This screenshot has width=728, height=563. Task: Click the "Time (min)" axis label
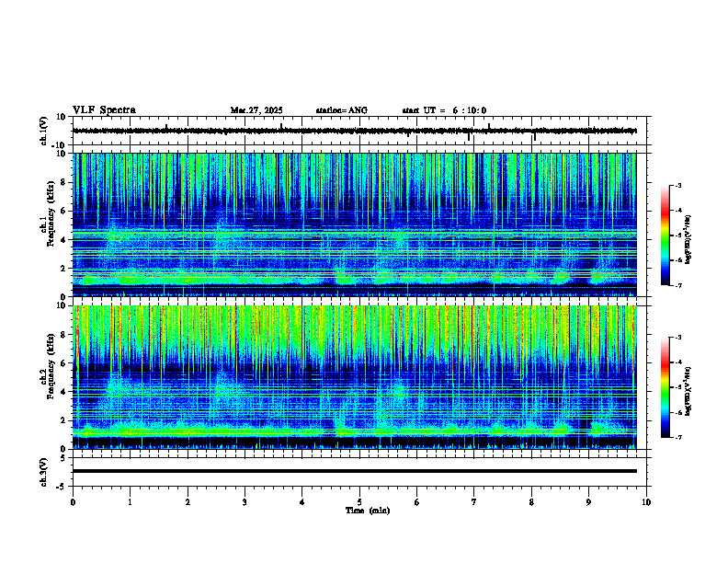click(x=368, y=511)
